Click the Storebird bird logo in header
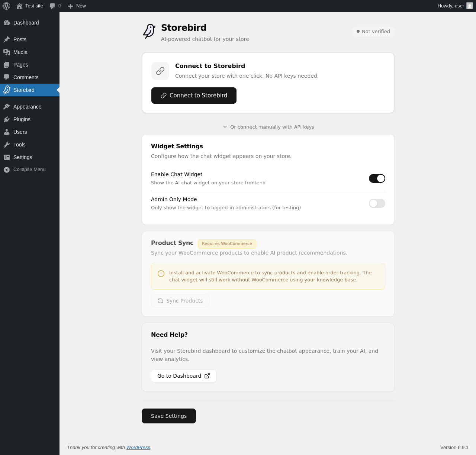Viewport: 476px width, 455px height. tap(149, 32)
